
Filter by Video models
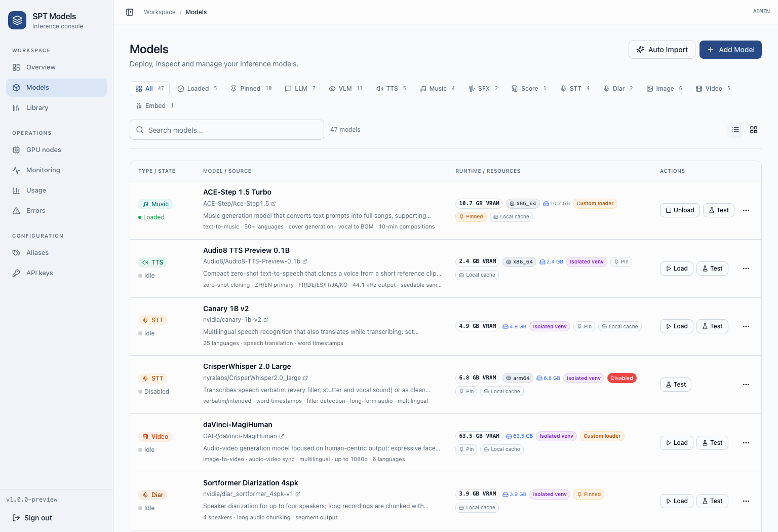click(713, 89)
